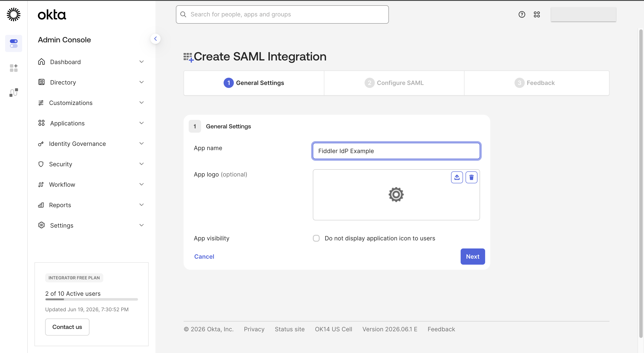Open the Privacy footer link
This screenshot has height=353, width=644.
click(254, 329)
